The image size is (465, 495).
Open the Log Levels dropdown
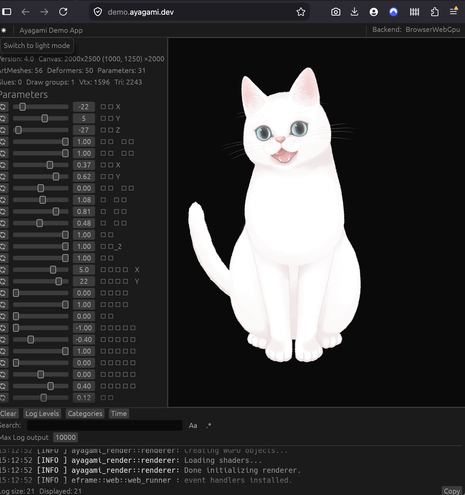coord(42,414)
